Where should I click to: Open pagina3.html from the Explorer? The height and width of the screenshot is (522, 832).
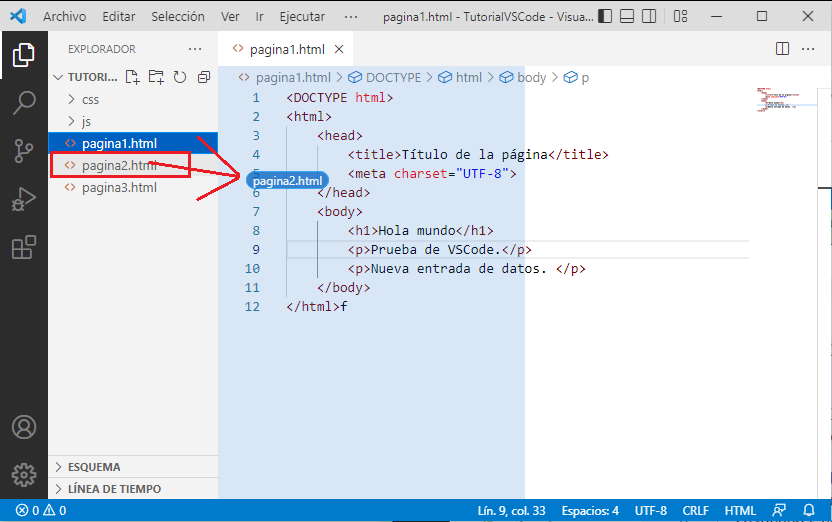click(x=133, y=187)
